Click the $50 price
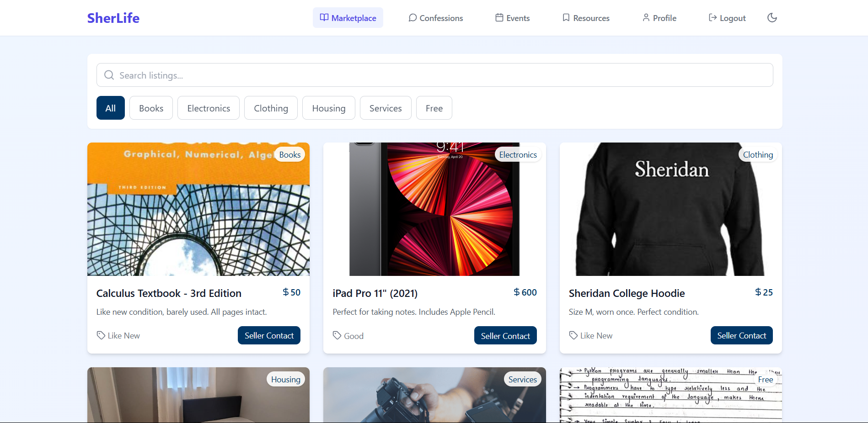The height and width of the screenshot is (423, 868). [291, 292]
